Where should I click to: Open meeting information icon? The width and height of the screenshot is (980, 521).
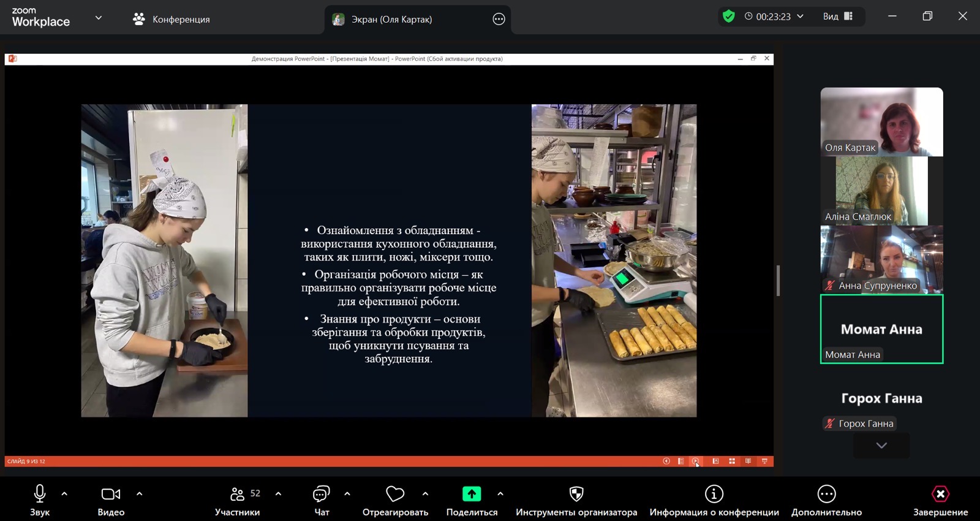point(714,494)
